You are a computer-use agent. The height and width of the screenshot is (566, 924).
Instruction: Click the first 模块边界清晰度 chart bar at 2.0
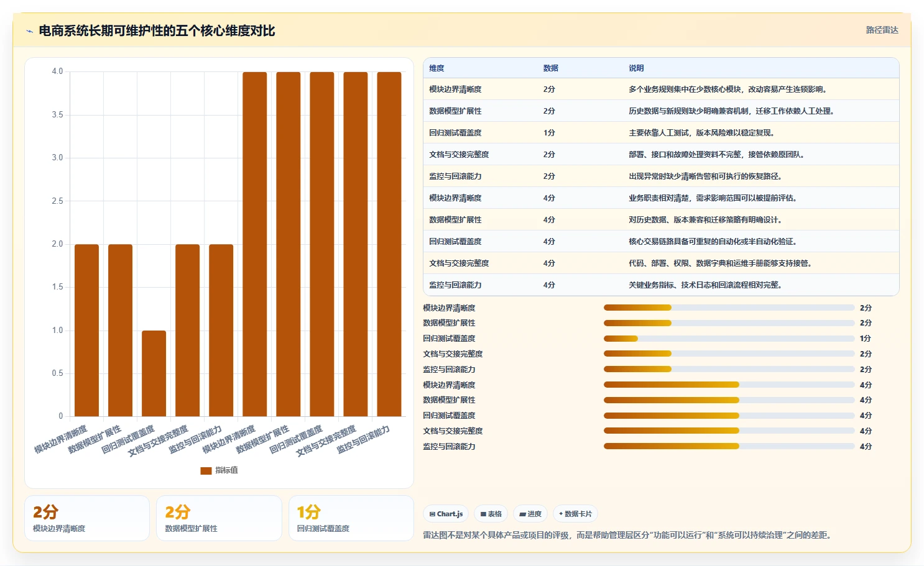86,331
